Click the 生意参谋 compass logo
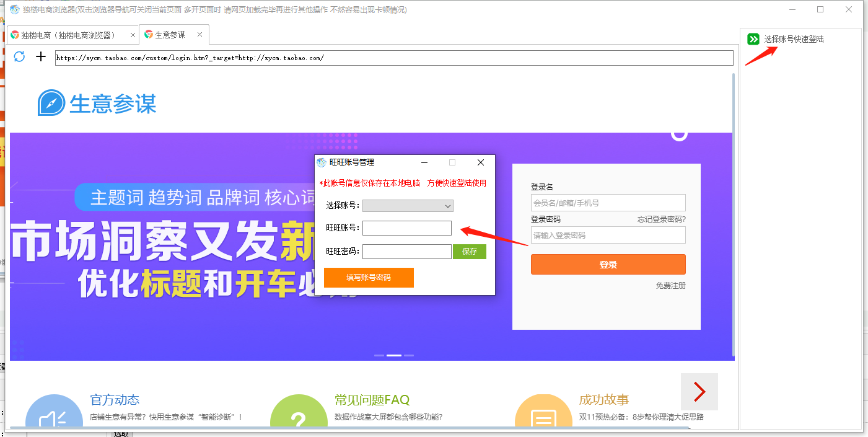This screenshot has height=437, width=868. point(51,103)
